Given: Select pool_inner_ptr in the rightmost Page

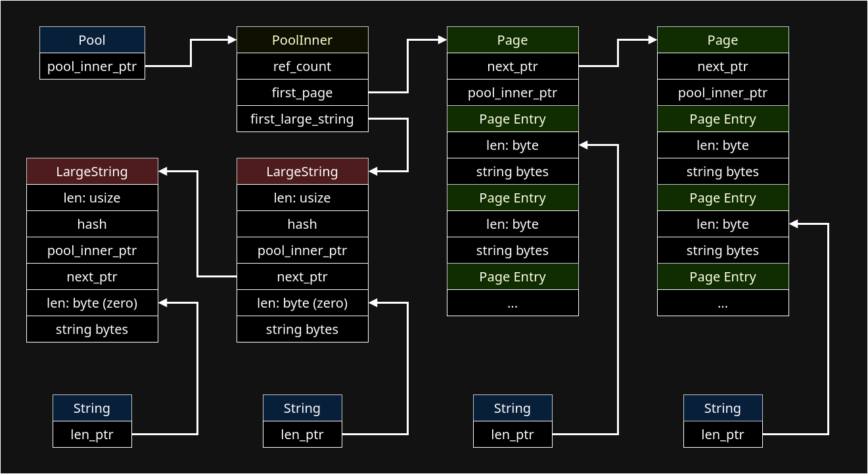Looking at the screenshot, I should [723, 93].
